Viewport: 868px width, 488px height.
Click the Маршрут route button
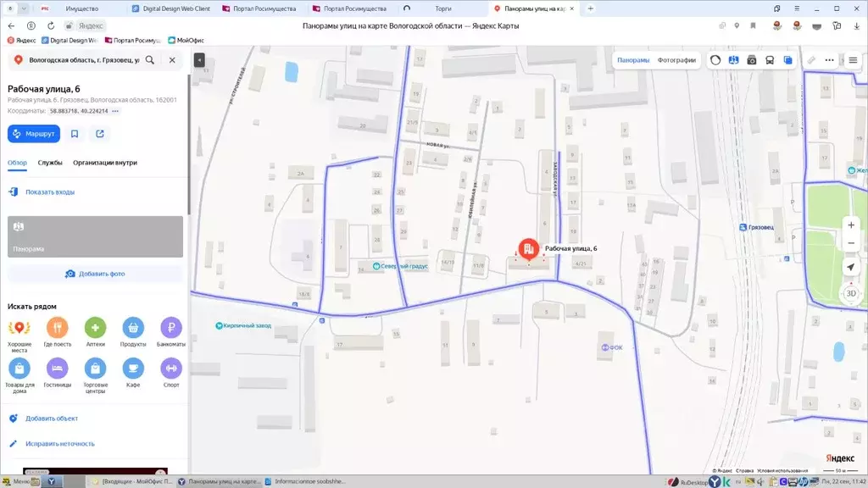(x=34, y=134)
